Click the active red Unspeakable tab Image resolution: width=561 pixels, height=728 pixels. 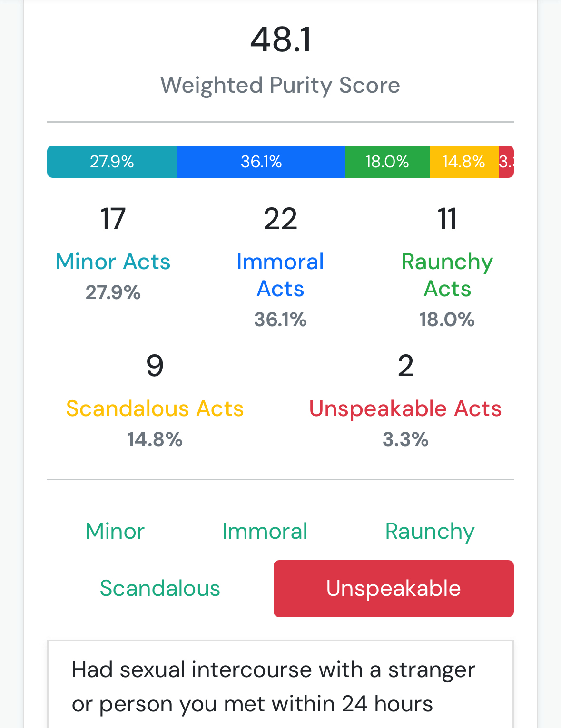pyautogui.click(x=394, y=588)
